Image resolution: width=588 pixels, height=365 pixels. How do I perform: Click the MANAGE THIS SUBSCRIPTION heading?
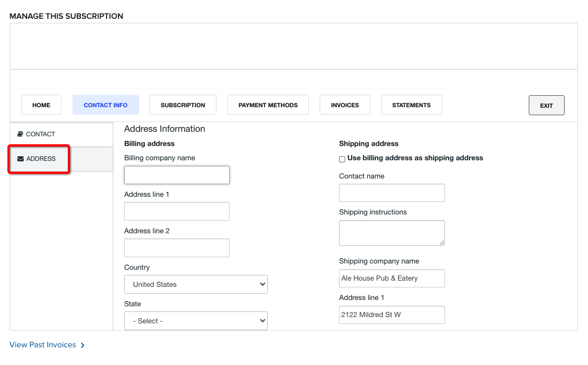click(66, 16)
